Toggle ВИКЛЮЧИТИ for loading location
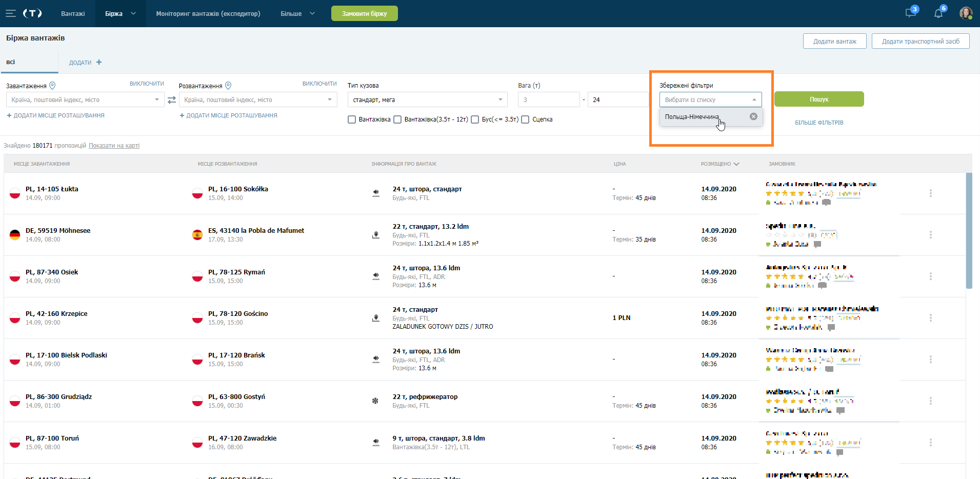The width and height of the screenshot is (980, 479). pyautogui.click(x=147, y=84)
